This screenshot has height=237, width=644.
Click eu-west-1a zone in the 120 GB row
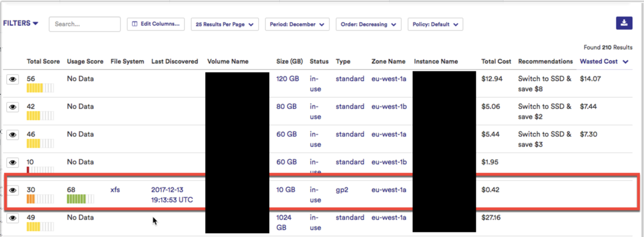click(389, 79)
